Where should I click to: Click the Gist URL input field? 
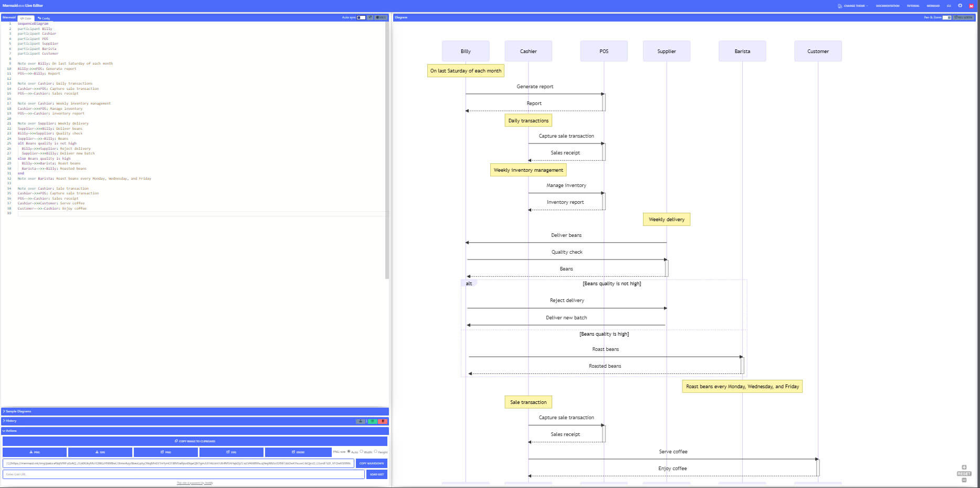point(183,474)
